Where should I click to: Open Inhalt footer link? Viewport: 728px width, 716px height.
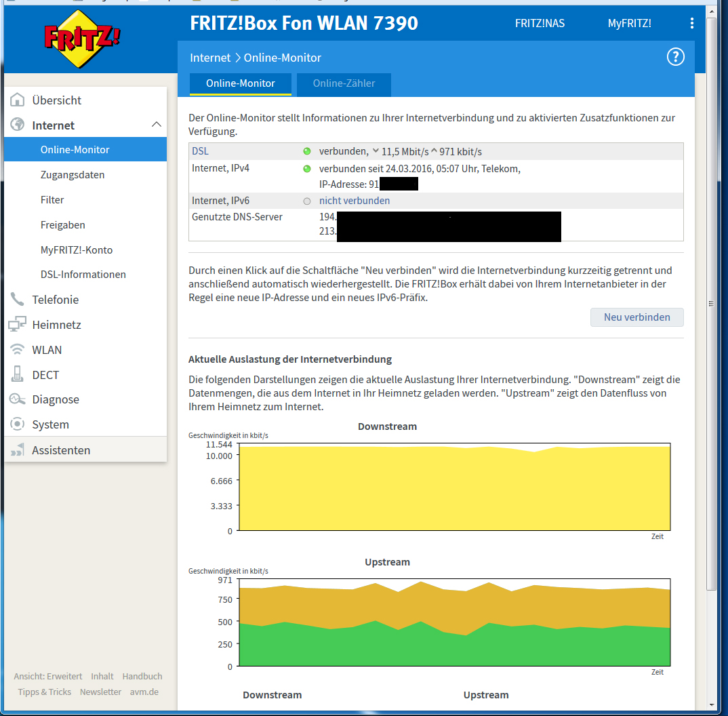[102, 676]
